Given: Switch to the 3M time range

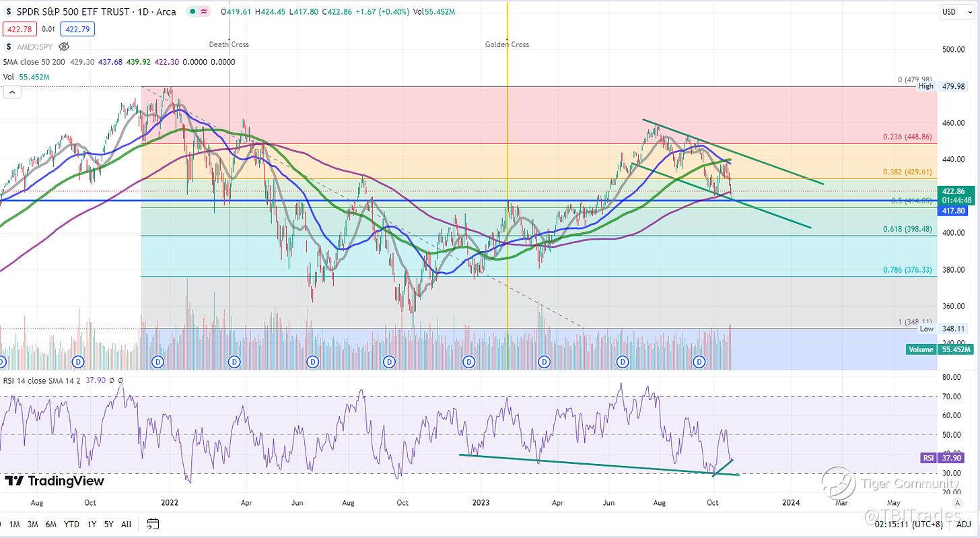Looking at the screenshot, I should pyautogui.click(x=32, y=523).
